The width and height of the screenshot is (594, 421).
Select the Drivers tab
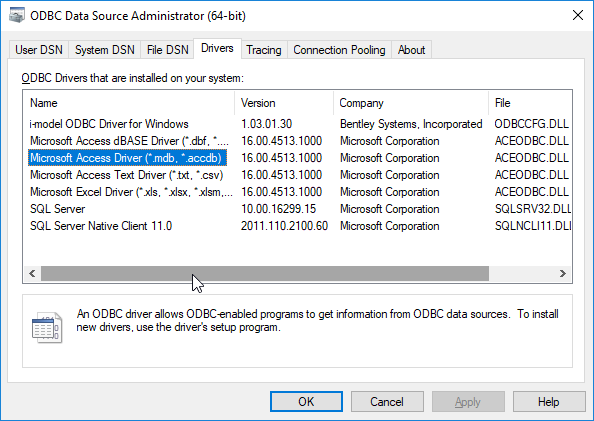coord(217,49)
